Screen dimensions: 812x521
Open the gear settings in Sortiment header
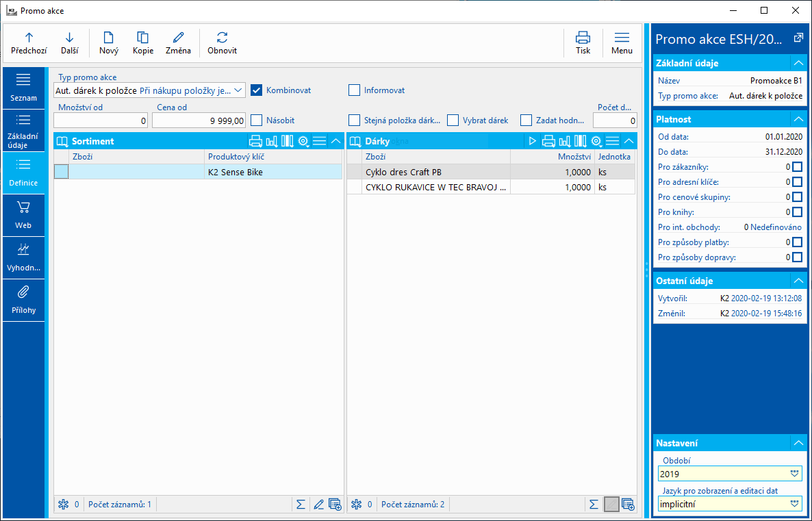tap(303, 141)
